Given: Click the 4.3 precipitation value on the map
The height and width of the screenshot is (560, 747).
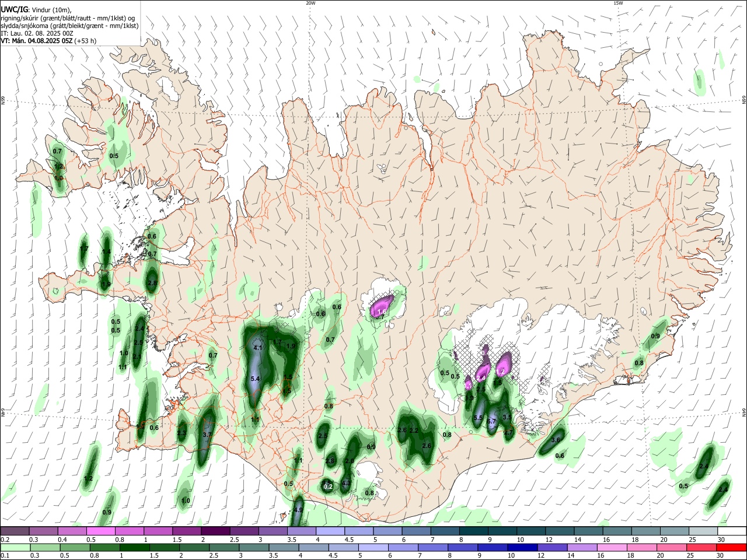Looking at the screenshot, I should coord(345,483).
